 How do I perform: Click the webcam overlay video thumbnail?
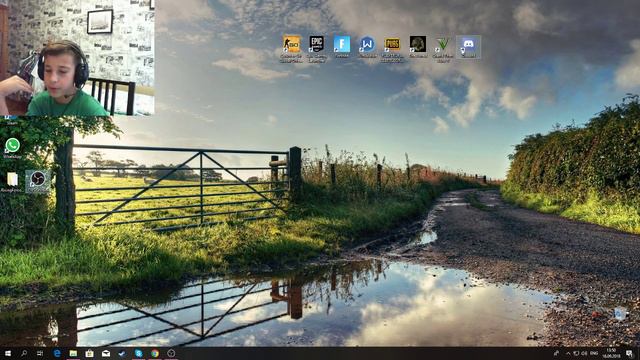click(x=77, y=58)
